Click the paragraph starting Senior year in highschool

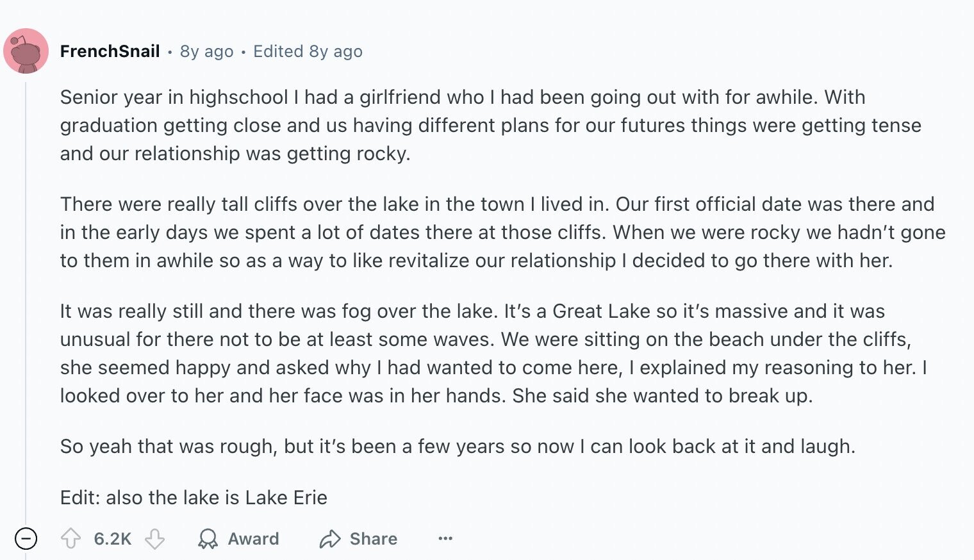(x=491, y=125)
